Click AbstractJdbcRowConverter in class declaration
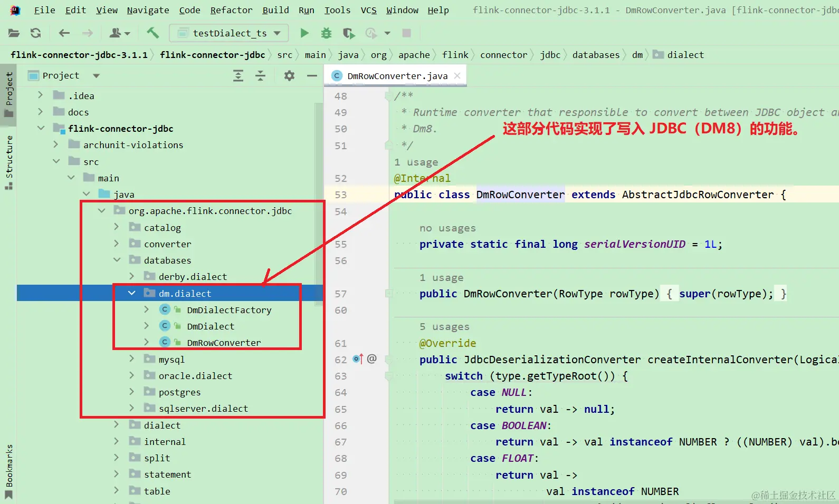839x504 pixels. click(698, 195)
